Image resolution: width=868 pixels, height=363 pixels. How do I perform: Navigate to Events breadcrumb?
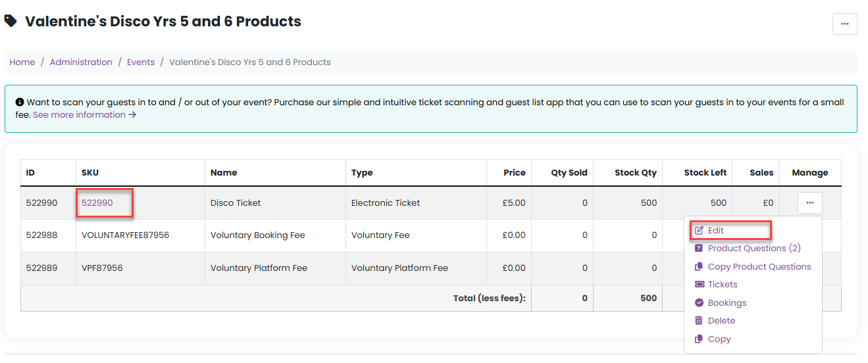pos(141,62)
